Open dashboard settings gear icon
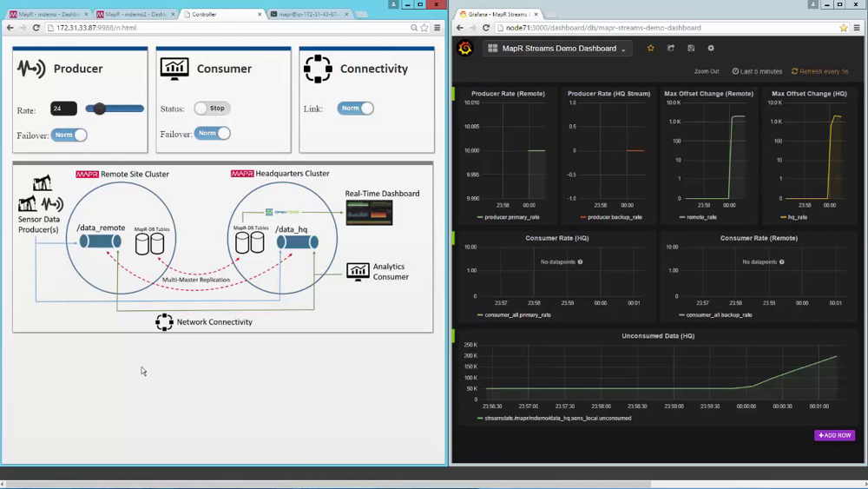 tap(711, 48)
